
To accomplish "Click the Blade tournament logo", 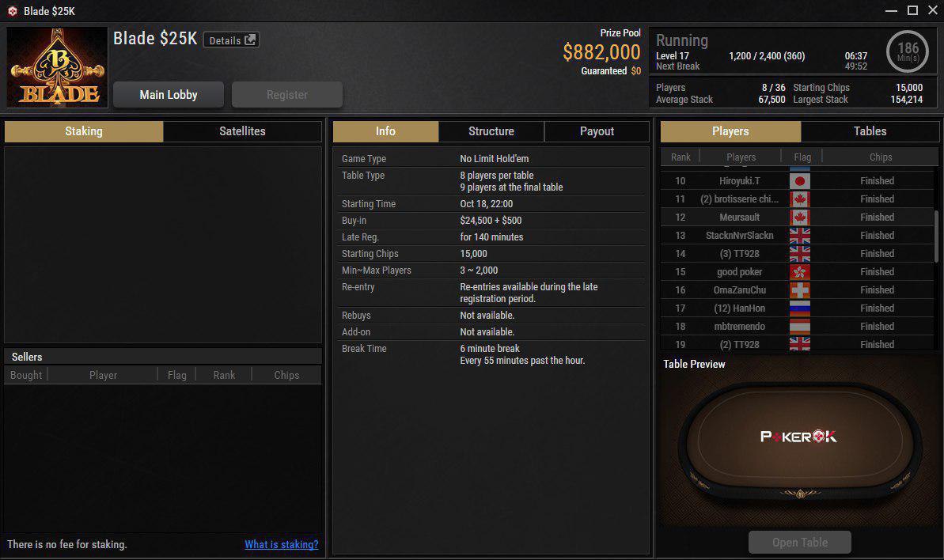I will 57,67.
